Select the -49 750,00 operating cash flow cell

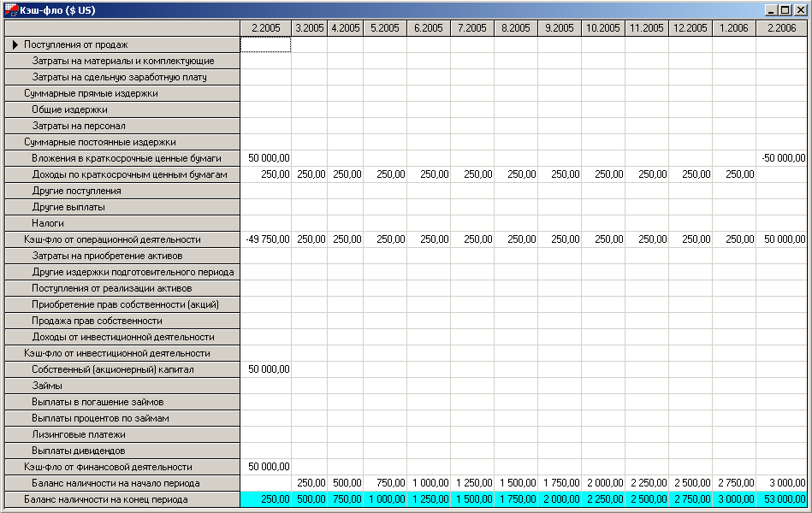(x=265, y=239)
